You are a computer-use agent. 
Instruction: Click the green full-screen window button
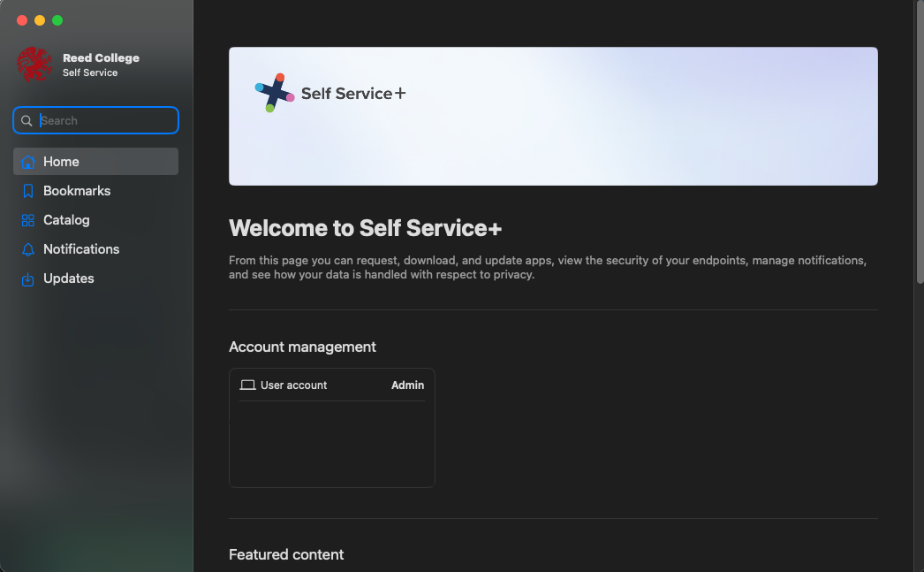(57, 19)
